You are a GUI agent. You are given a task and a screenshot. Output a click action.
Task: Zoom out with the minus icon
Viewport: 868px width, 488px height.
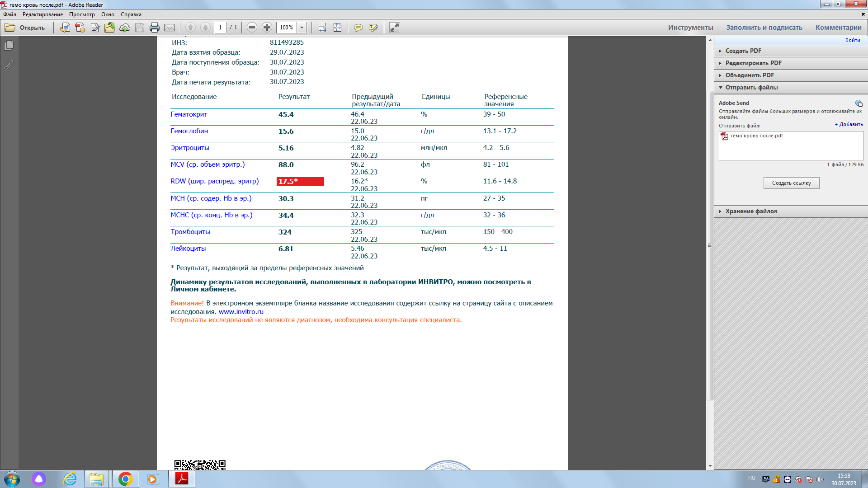[252, 28]
